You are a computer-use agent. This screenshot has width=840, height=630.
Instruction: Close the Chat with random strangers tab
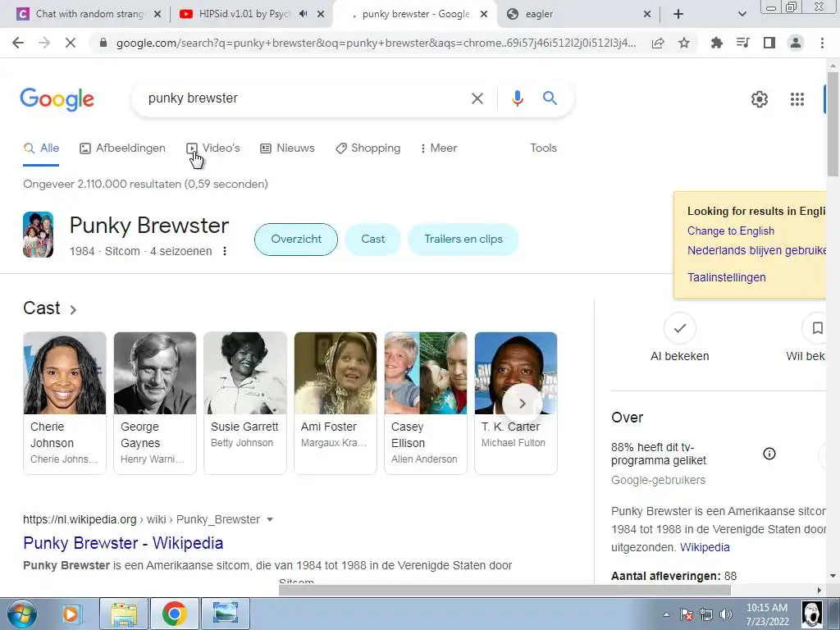[157, 14]
